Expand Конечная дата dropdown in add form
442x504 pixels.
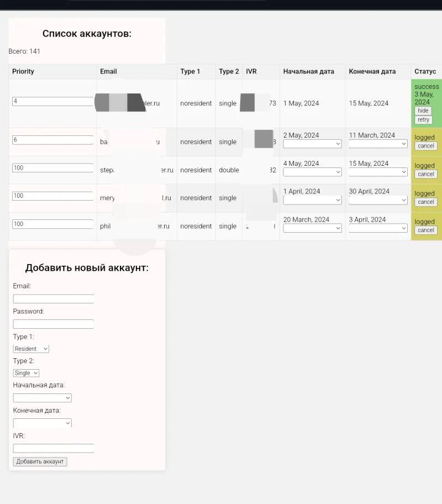click(43, 423)
